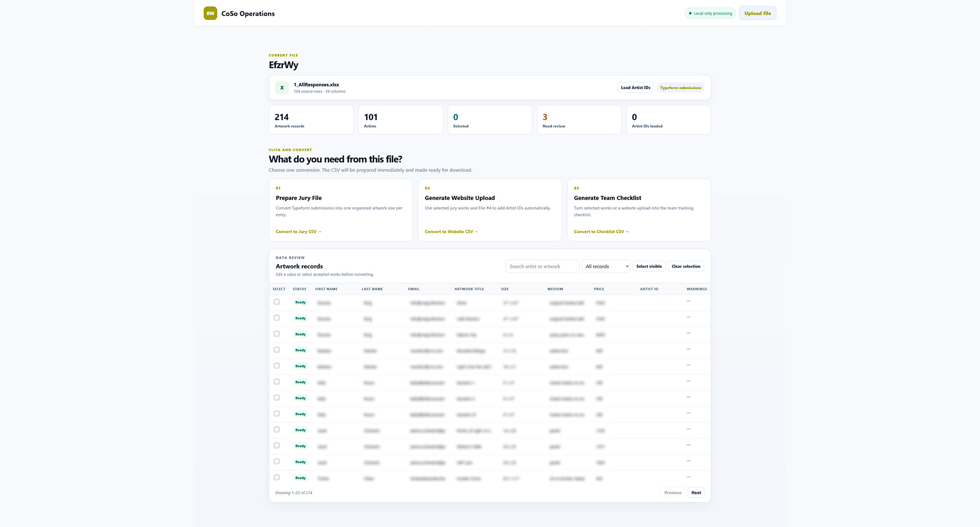Expand the All records filter dropdown
Image resolution: width=980 pixels, height=527 pixels.
click(x=606, y=266)
